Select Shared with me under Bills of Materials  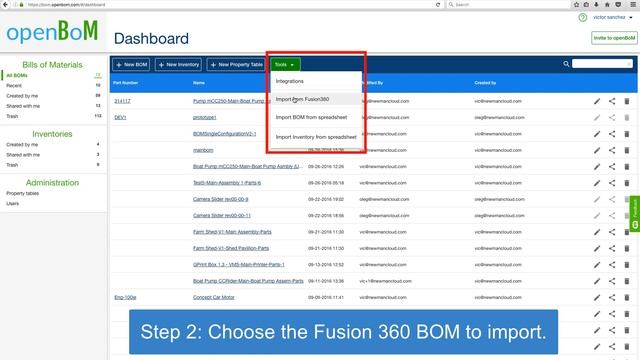(23, 106)
